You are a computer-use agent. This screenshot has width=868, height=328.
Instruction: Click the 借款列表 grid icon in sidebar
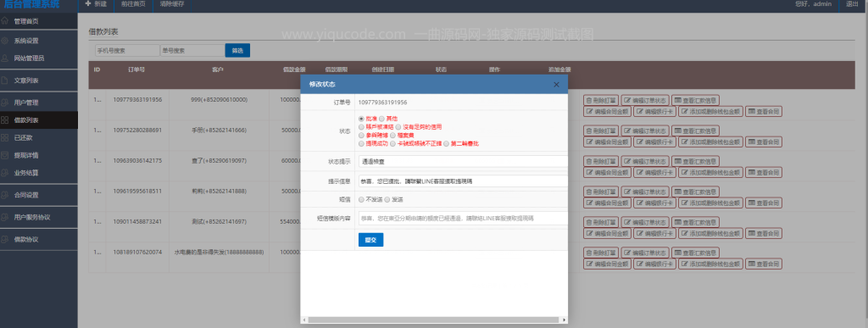[x=5, y=120]
